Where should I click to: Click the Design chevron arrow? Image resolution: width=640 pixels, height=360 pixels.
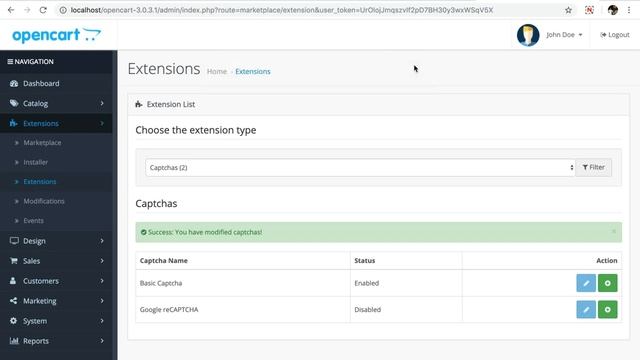(102, 241)
